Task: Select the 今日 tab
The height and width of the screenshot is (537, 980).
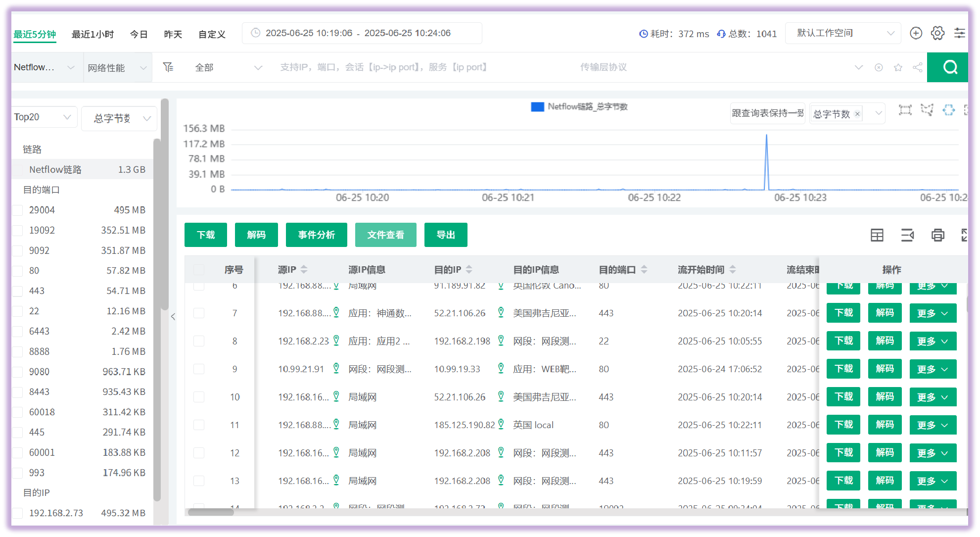Action: 139,34
